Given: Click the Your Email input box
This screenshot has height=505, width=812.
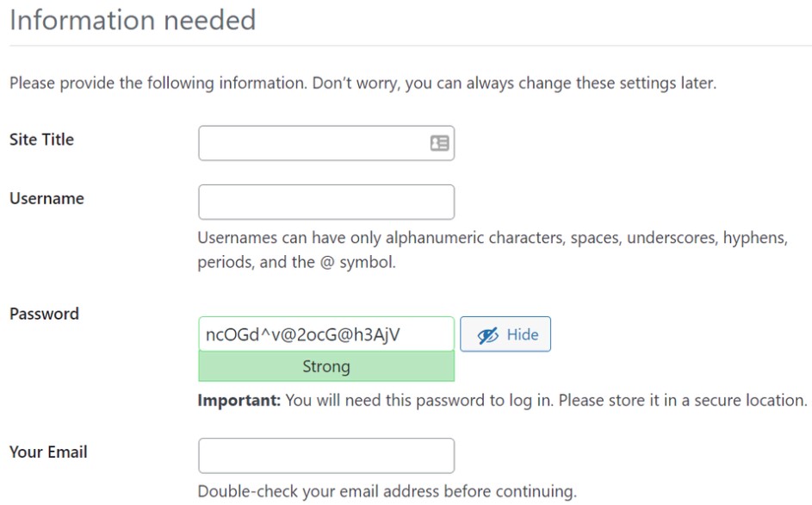Looking at the screenshot, I should pos(326,455).
